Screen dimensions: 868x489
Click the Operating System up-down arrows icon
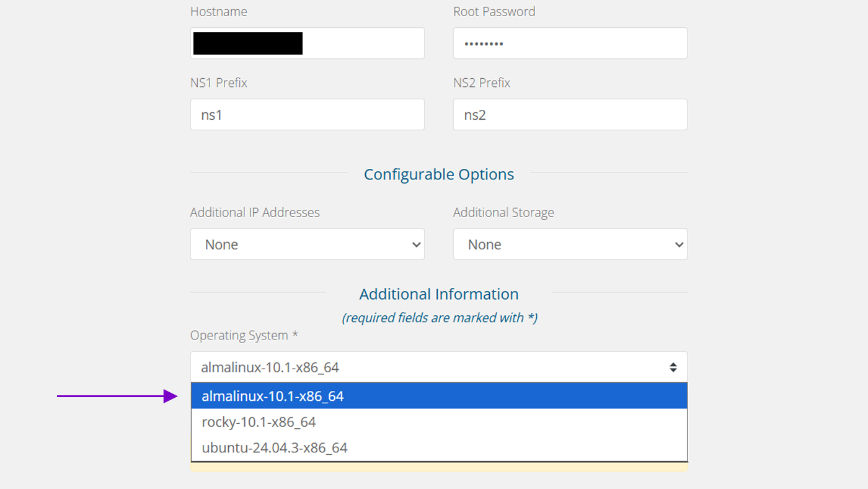pos(673,367)
